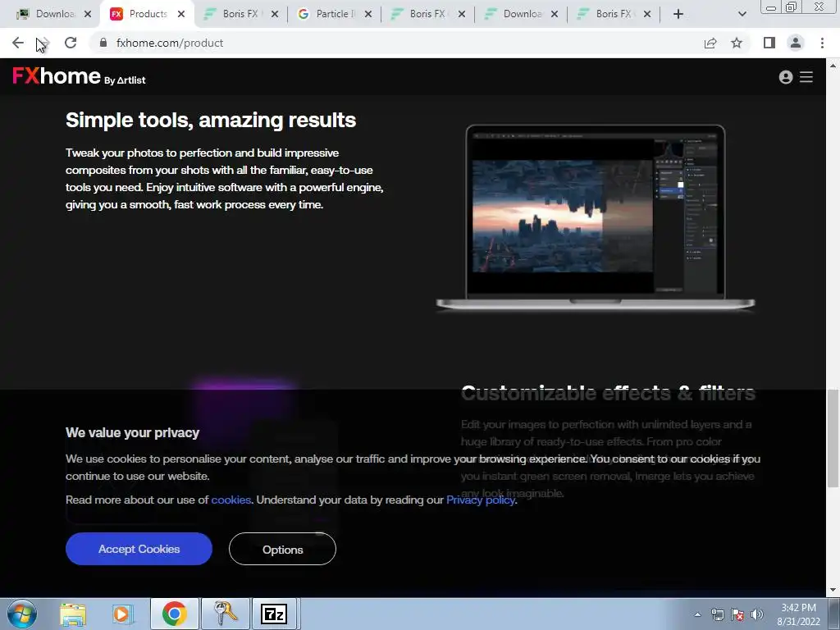
Task: Reload the page with the refresh icon
Action: click(x=71, y=43)
